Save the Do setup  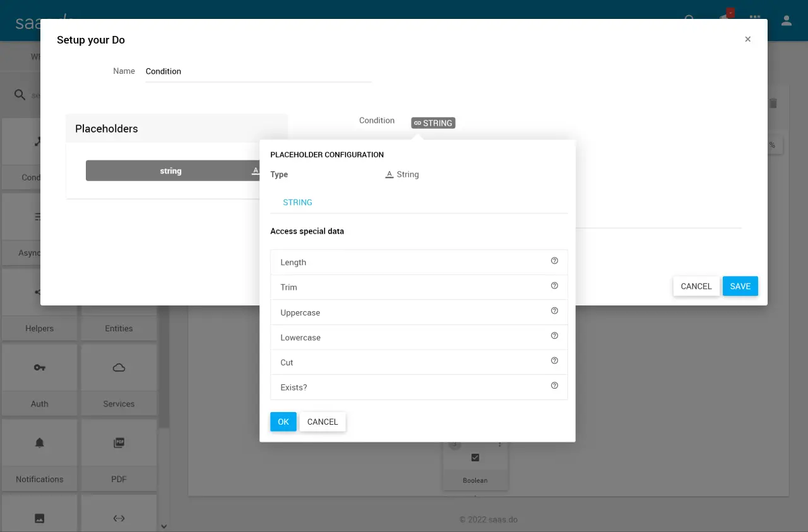tap(740, 286)
